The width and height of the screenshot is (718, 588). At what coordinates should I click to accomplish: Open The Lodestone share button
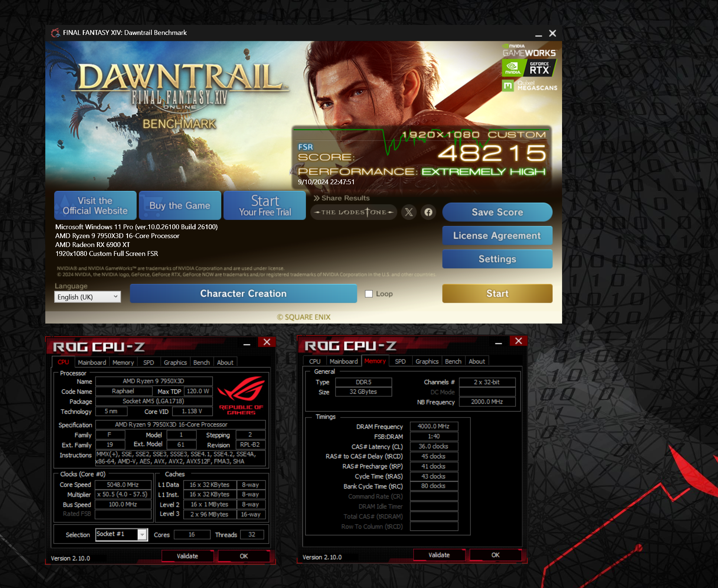(354, 212)
